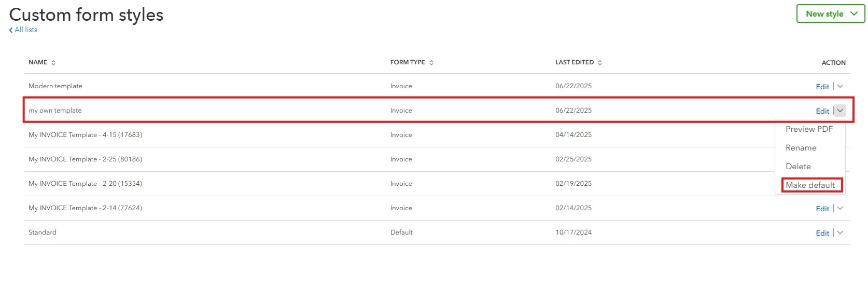Edit the Modern template style

[822, 87]
